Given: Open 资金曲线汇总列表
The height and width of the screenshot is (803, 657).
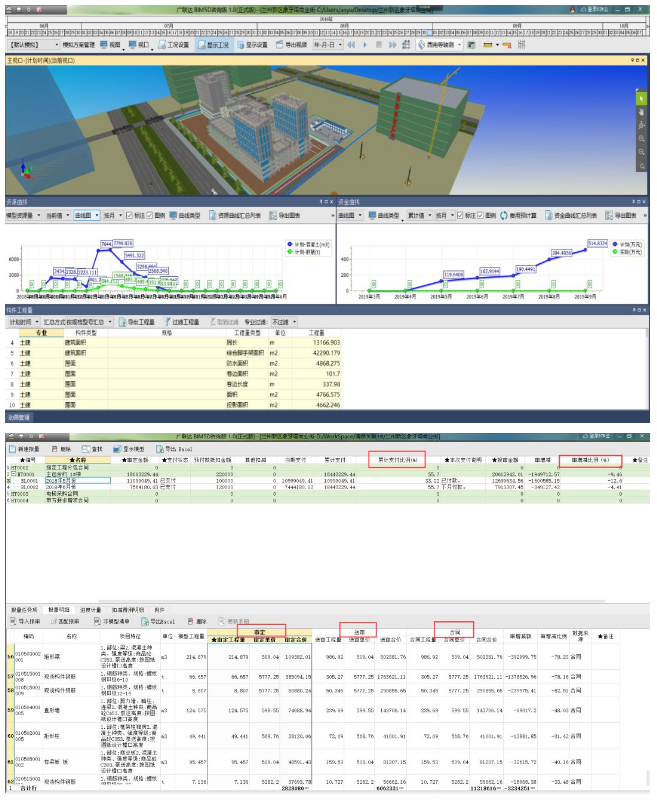Looking at the screenshot, I should pos(571,216).
